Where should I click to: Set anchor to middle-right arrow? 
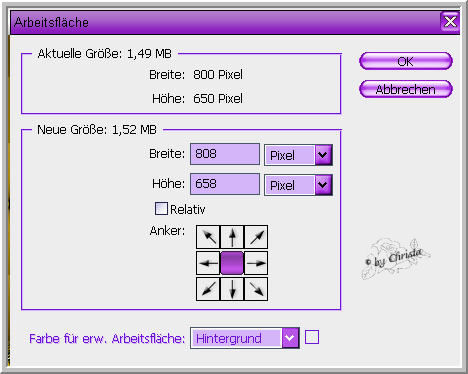pyautogui.click(x=256, y=263)
